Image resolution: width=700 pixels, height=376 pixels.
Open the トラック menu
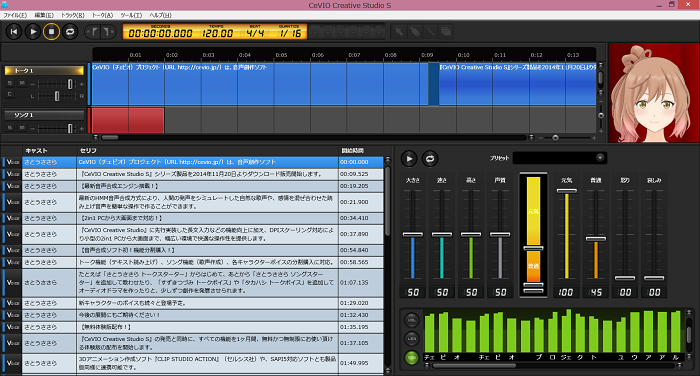pyautogui.click(x=72, y=15)
